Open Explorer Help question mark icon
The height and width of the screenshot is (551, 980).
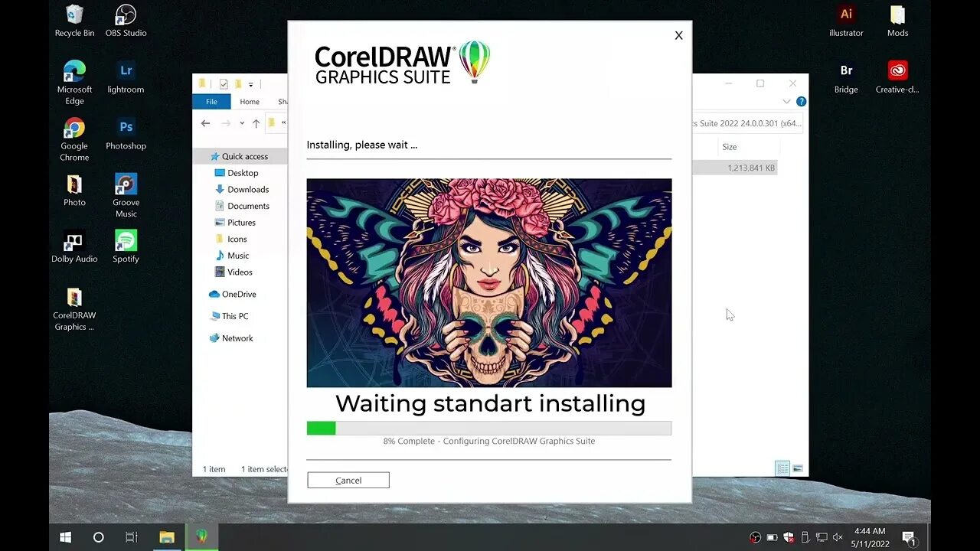801,101
